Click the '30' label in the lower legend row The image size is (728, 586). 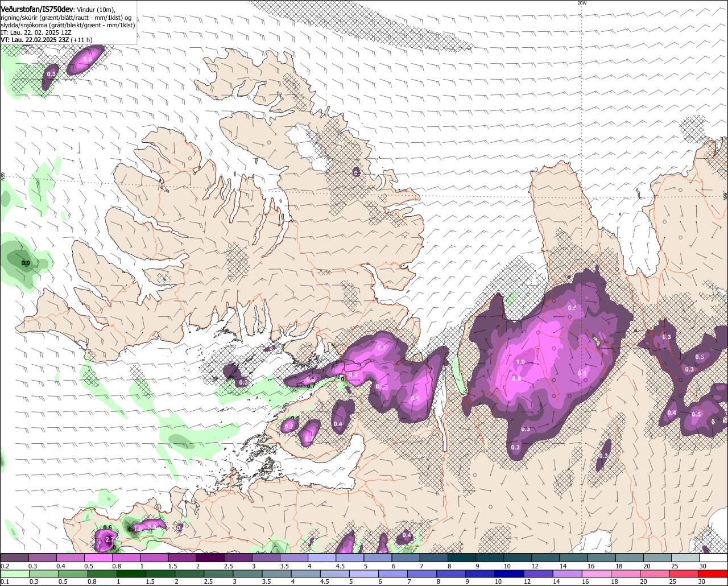(702, 582)
